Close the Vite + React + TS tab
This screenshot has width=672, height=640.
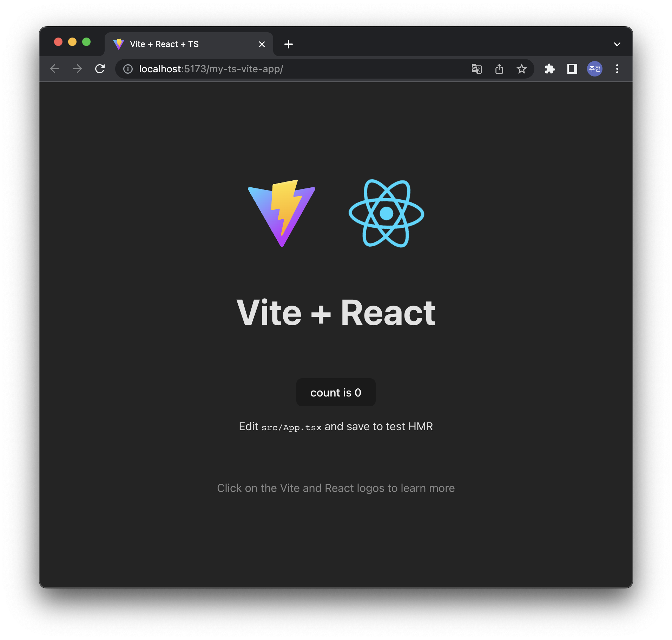pos(262,44)
